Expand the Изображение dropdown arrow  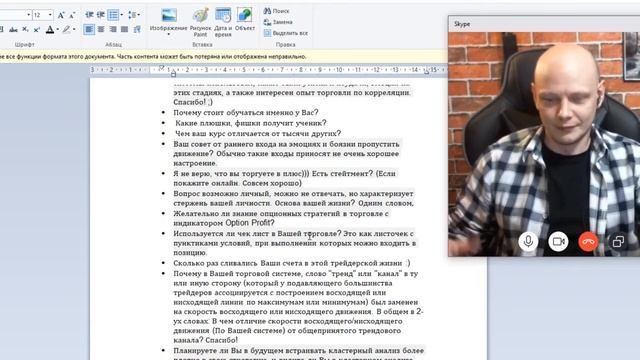coord(169,34)
